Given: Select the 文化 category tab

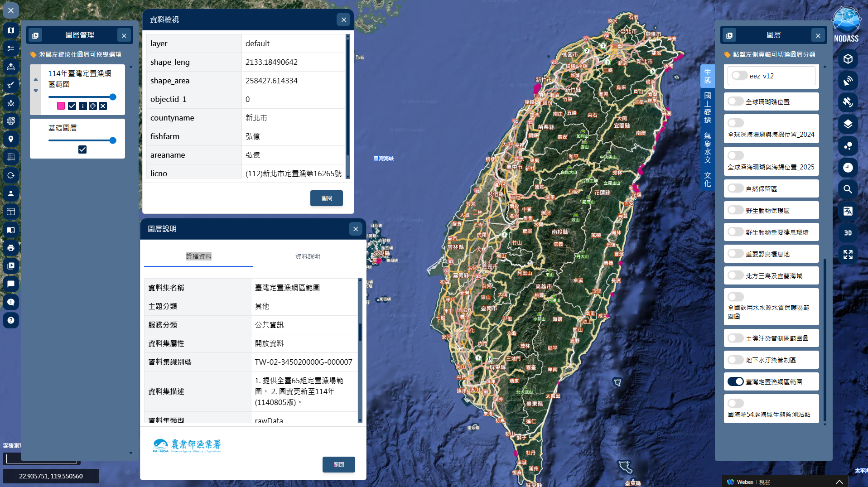Looking at the screenshot, I should (707, 179).
